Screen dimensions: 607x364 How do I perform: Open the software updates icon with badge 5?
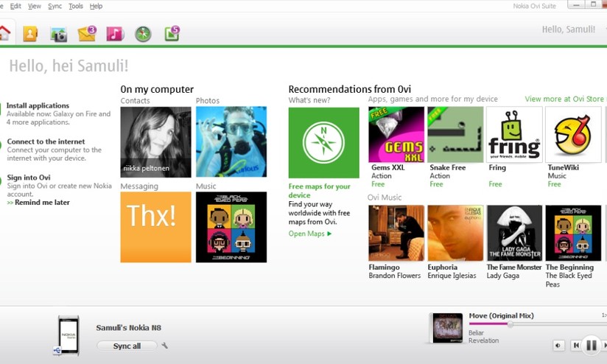tap(171, 34)
